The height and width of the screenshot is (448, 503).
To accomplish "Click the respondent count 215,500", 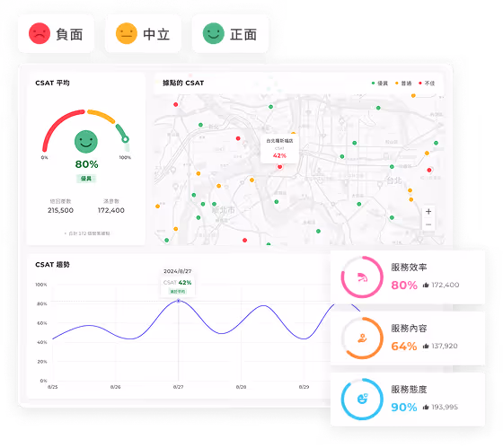I will 60,210.
